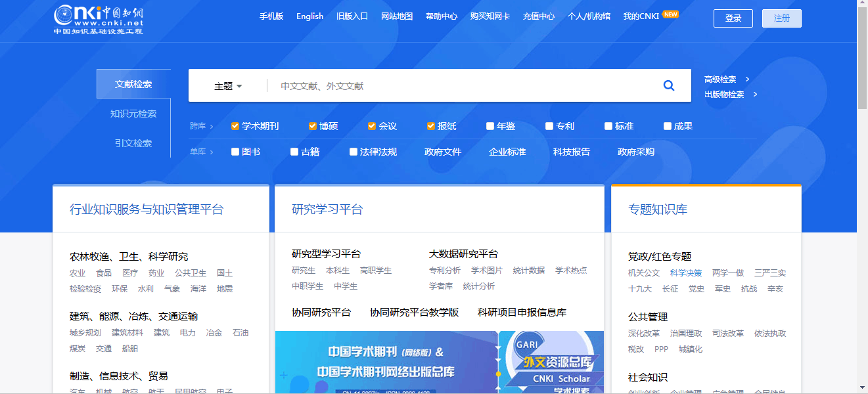
Task: Open 网站地图 in navigation
Action: [397, 16]
